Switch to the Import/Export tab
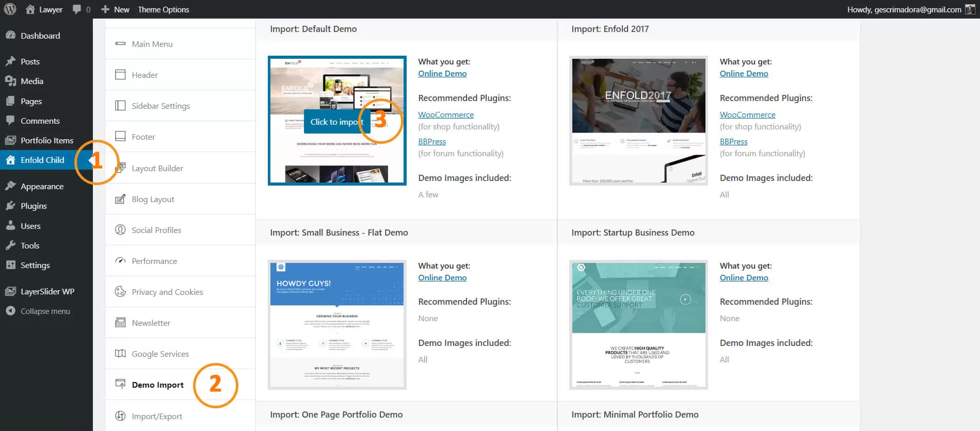Image resolution: width=980 pixels, height=431 pixels. [156, 417]
